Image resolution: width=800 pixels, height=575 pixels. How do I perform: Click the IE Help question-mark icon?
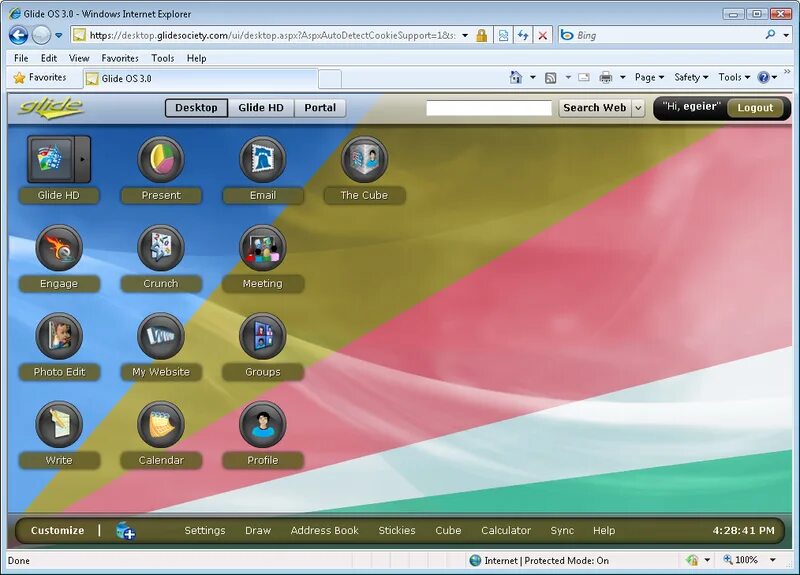pyautogui.click(x=763, y=78)
